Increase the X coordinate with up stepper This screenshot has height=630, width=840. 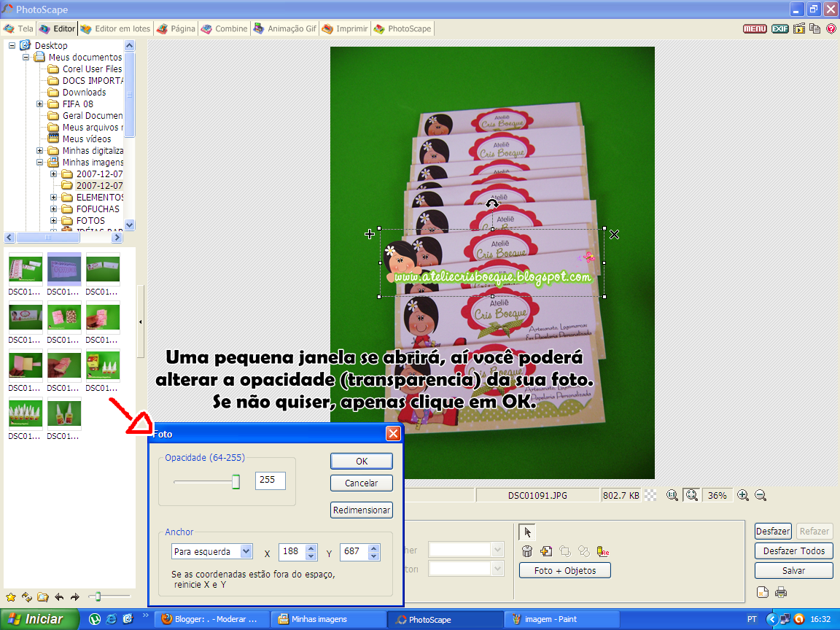pyautogui.click(x=311, y=548)
